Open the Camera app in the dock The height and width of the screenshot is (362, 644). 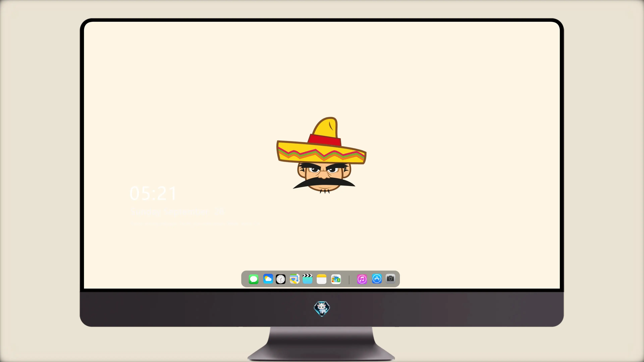[390, 279]
